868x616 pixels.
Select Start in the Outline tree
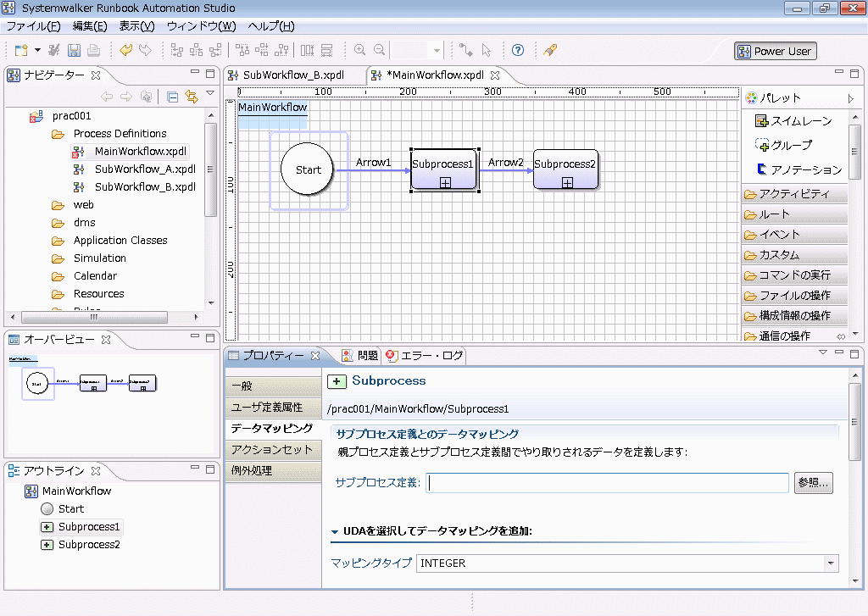pos(63,508)
